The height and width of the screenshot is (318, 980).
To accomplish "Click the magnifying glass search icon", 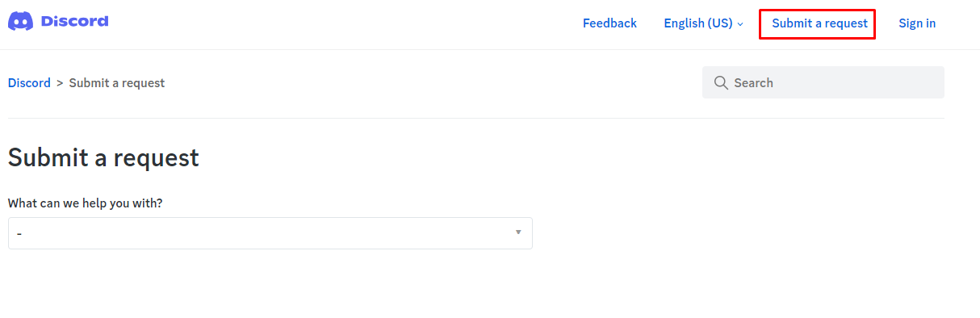I will pyautogui.click(x=721, y=82).
